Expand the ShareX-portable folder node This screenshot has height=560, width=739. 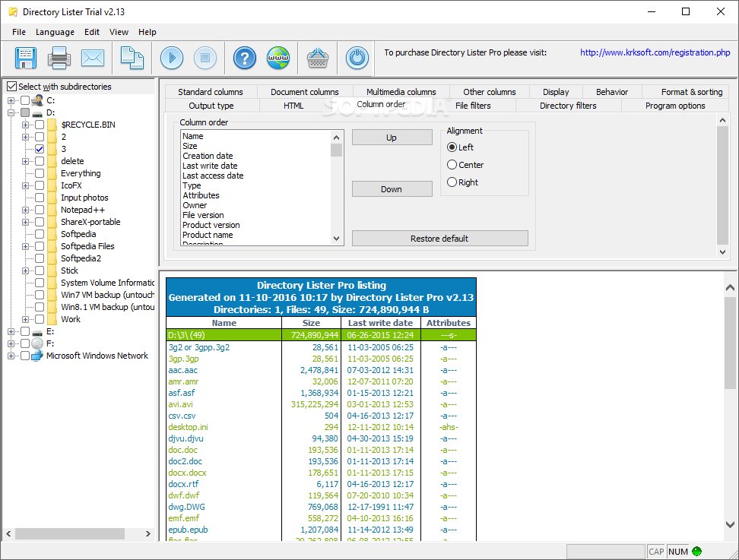(x=25, y=223)
